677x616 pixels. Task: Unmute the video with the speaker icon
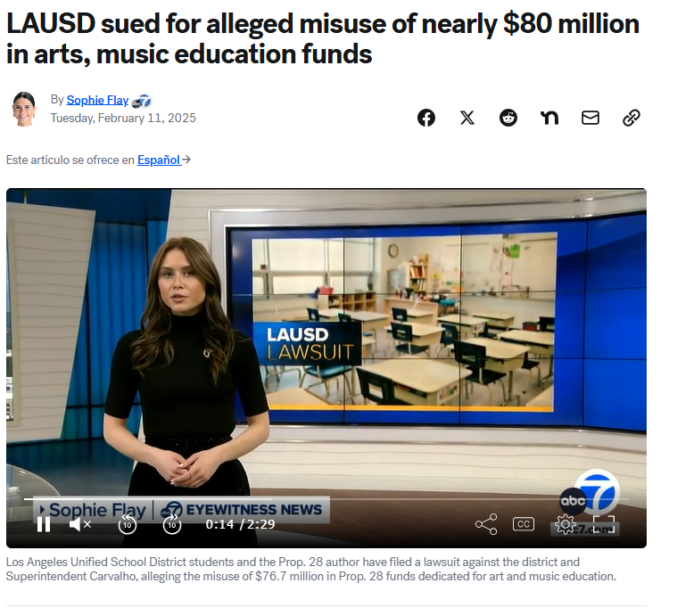pyautogui.click(x=80, y=524)
